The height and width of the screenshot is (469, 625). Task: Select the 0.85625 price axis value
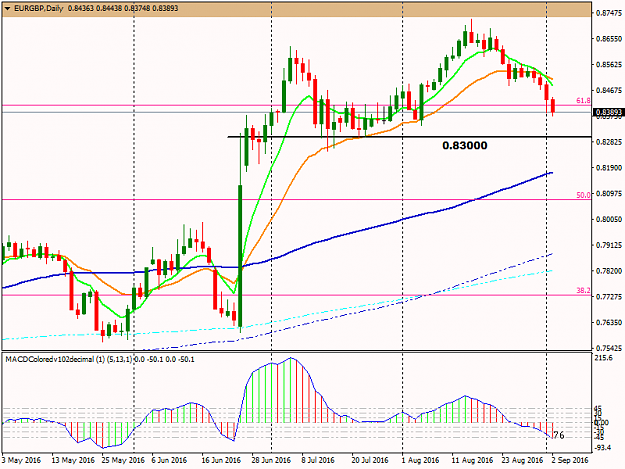click(609, 65)
